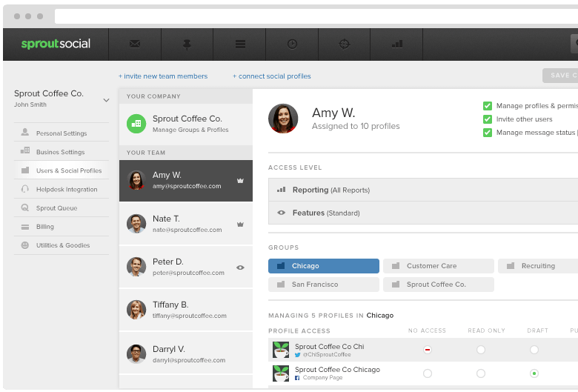Open Sprout Queue in the sidebar
578x392 pixels.
62,208
